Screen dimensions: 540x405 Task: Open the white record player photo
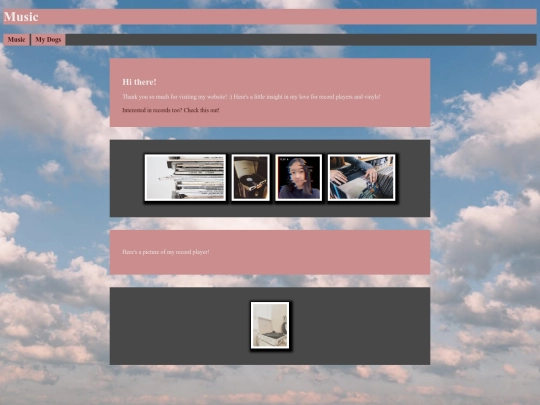(270, 325)
